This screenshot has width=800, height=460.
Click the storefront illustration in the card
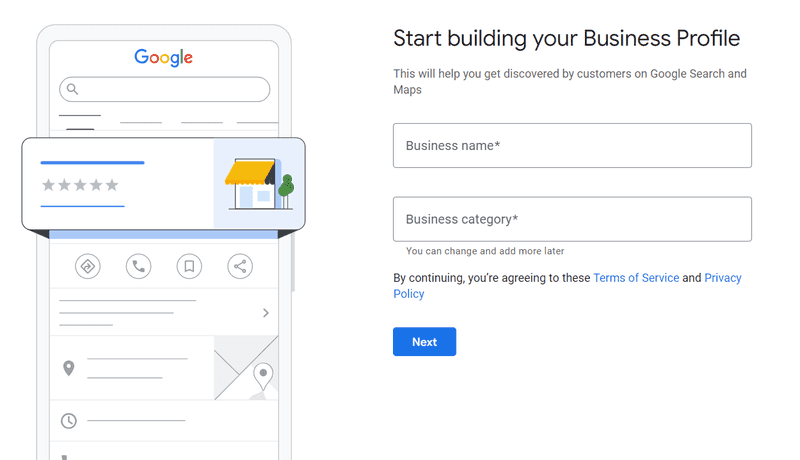pos(259,184)
